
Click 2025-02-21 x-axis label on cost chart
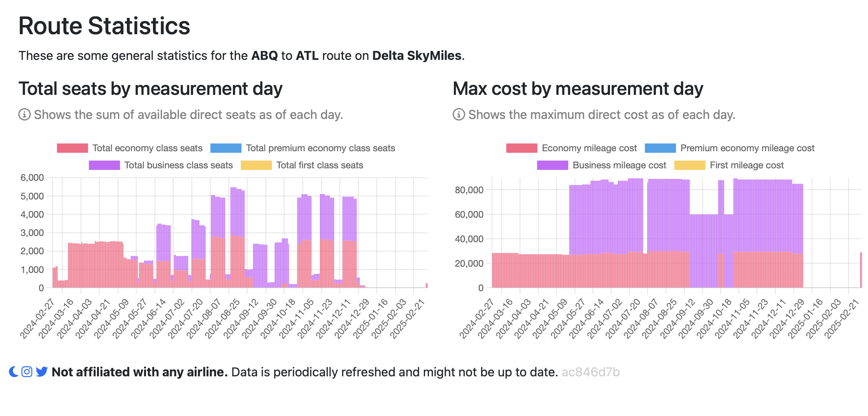842,319
